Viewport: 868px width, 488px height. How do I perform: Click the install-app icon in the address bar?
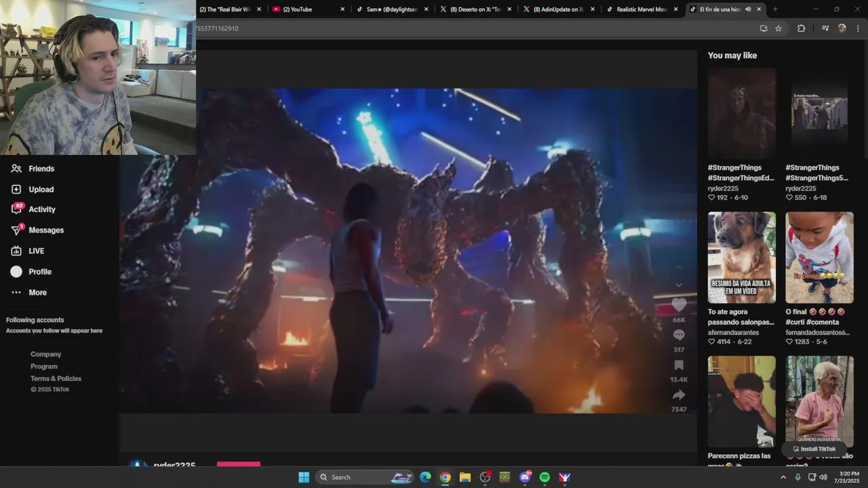pos(764,28)
